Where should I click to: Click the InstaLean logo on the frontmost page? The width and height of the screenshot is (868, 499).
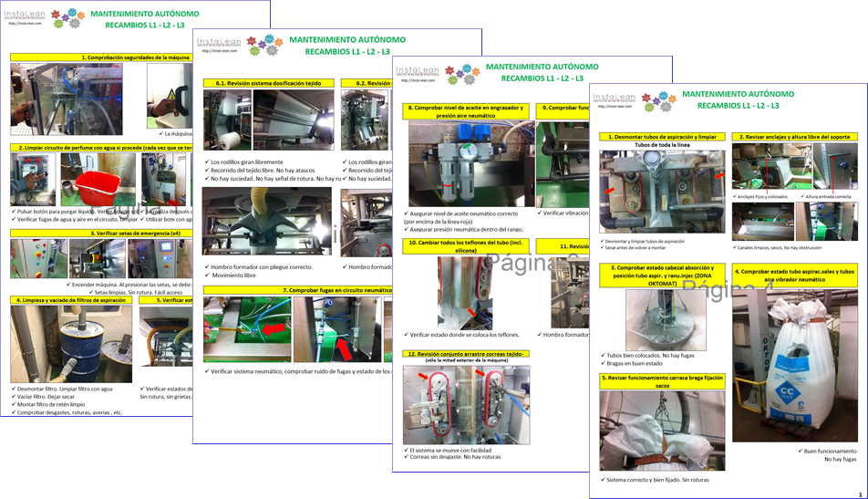click(x=615, y=95)
